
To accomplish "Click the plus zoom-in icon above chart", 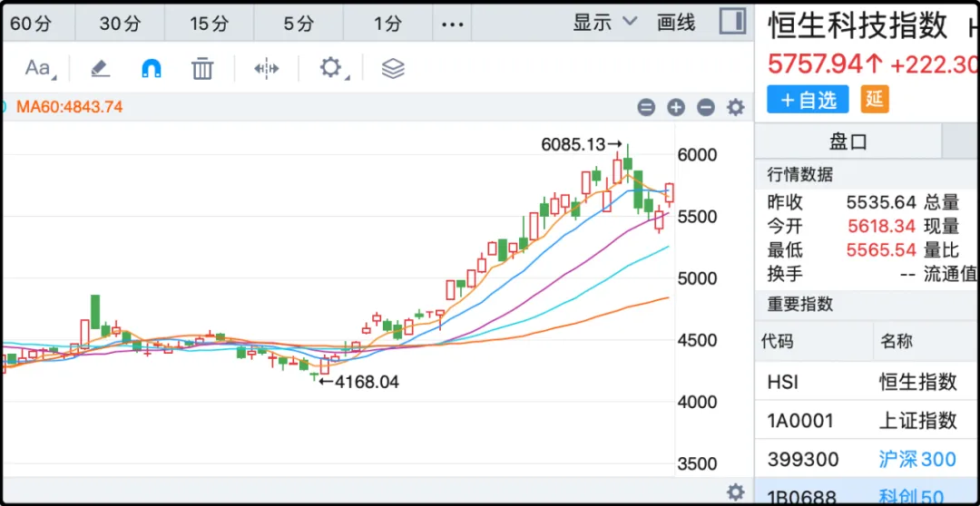I will point(676,107).
